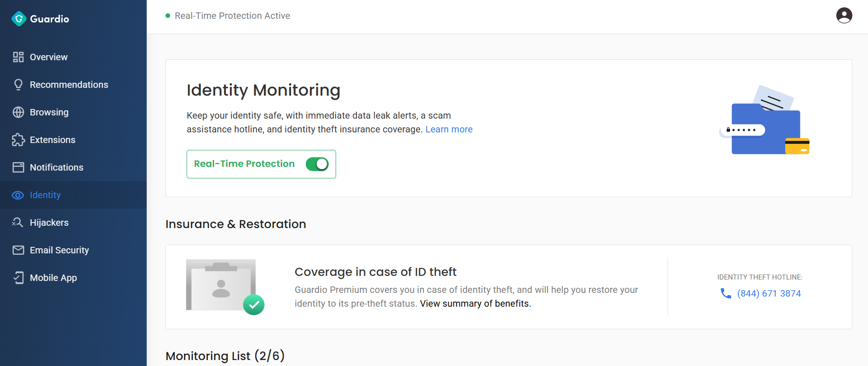The image size is (868, 366).
Task: Click the Real-Time Protection label
Action: 244,164
